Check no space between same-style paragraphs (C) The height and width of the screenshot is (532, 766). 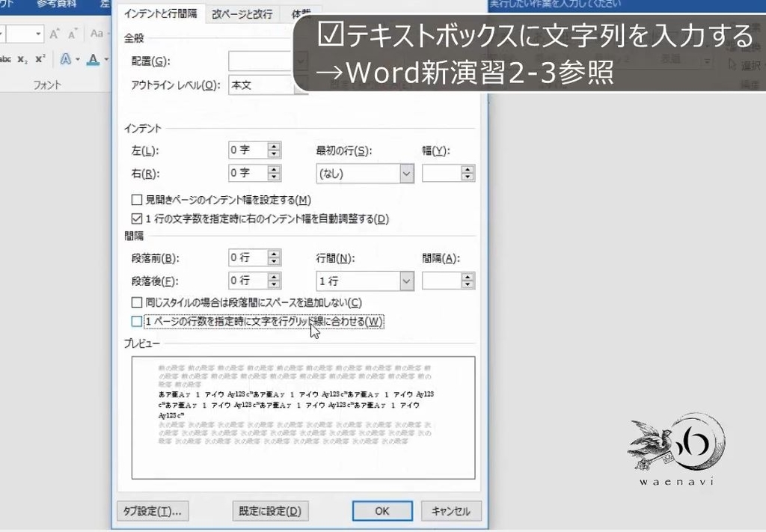[137, 302]
